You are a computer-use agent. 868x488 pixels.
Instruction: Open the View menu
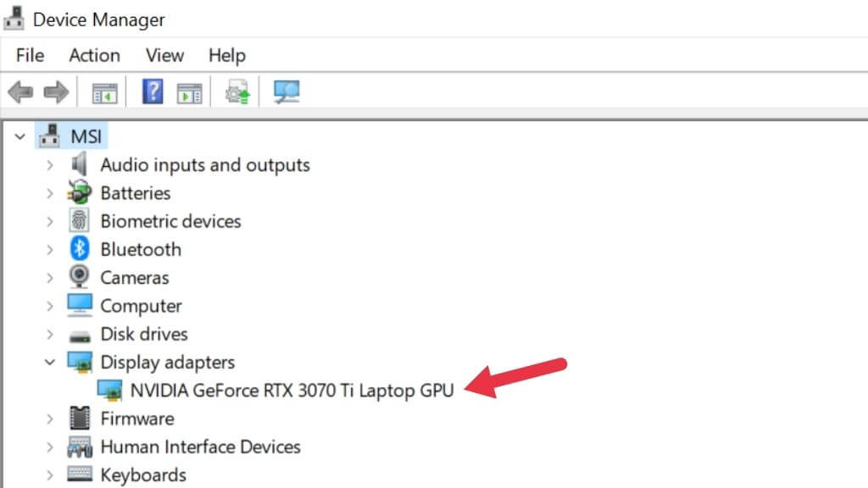pos(164,55)
